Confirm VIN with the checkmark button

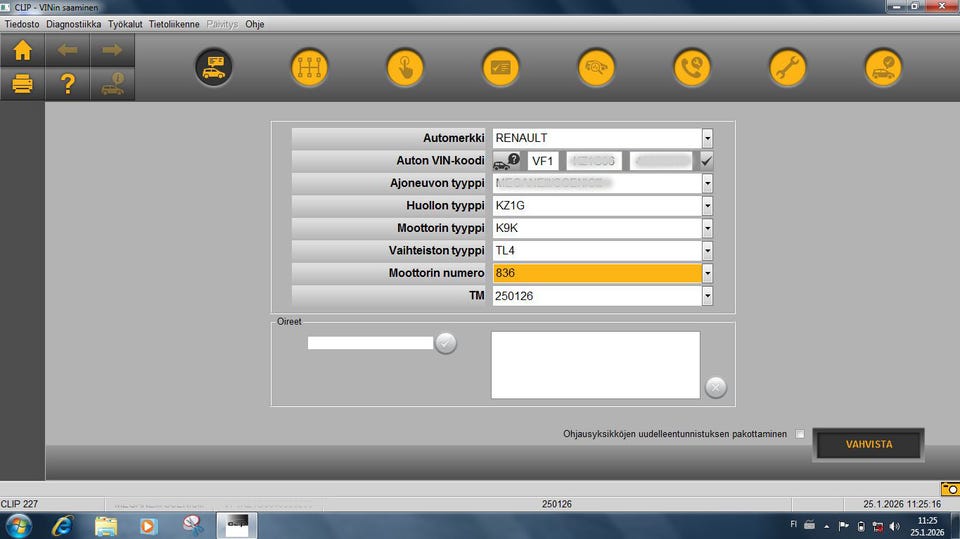tap(706, 161)
